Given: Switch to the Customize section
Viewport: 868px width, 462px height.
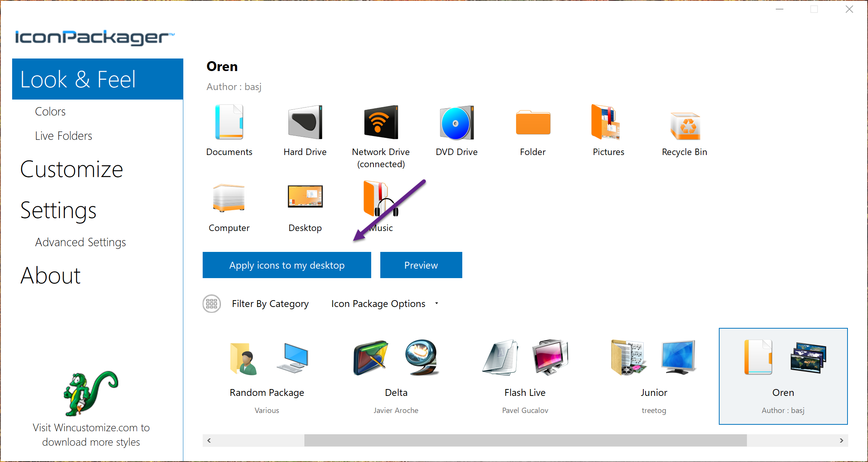Looking at the screenshot, I should pyautogui.click(x=71, y=170).
